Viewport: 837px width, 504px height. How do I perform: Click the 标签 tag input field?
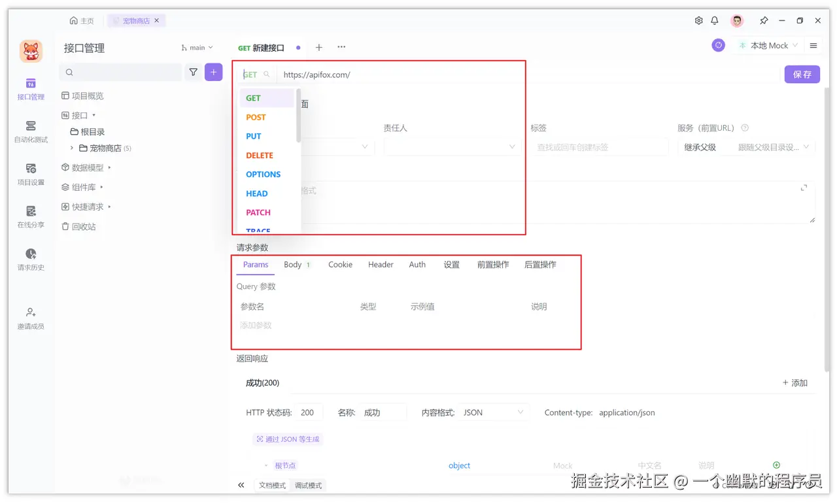[x=600, y=147]
